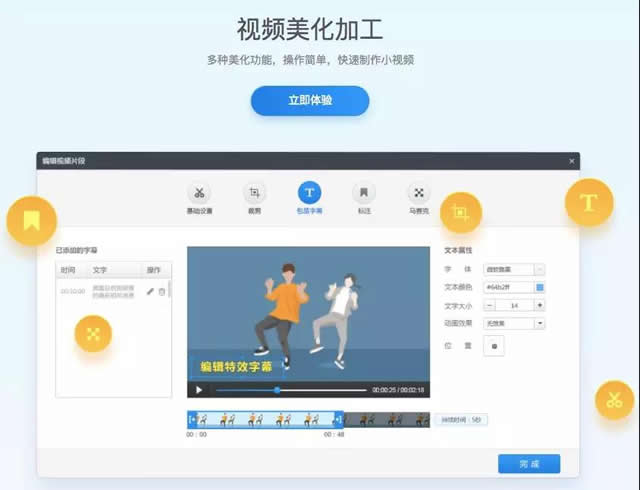Delete the subtitle with the trash icon
Screen dimensions: 640x490
pos(162,291)
